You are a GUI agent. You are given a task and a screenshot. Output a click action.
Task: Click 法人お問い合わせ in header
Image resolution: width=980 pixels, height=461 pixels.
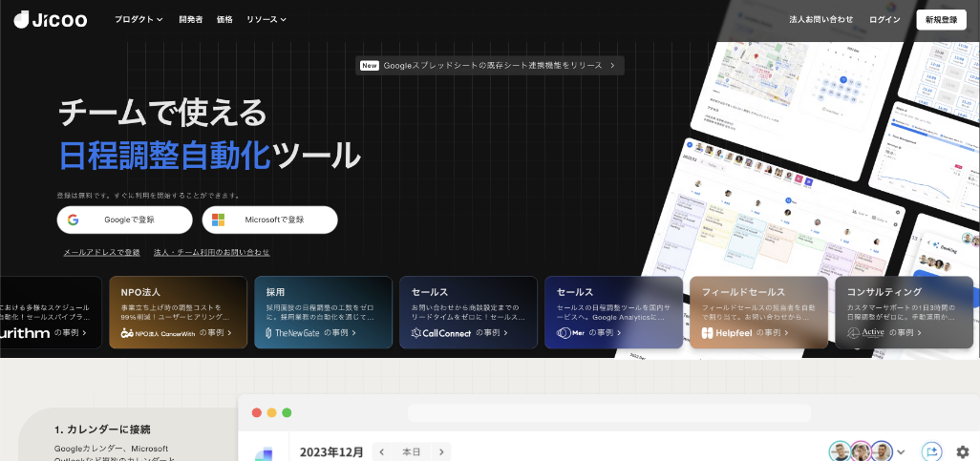point(821,19)
